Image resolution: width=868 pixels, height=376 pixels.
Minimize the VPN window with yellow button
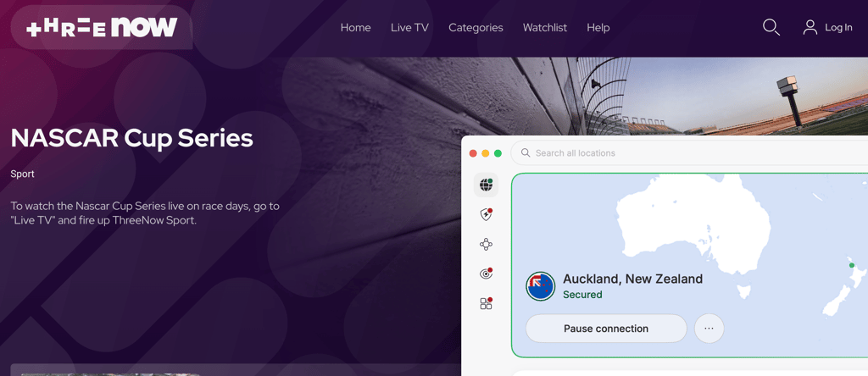[x=486, y=153]
